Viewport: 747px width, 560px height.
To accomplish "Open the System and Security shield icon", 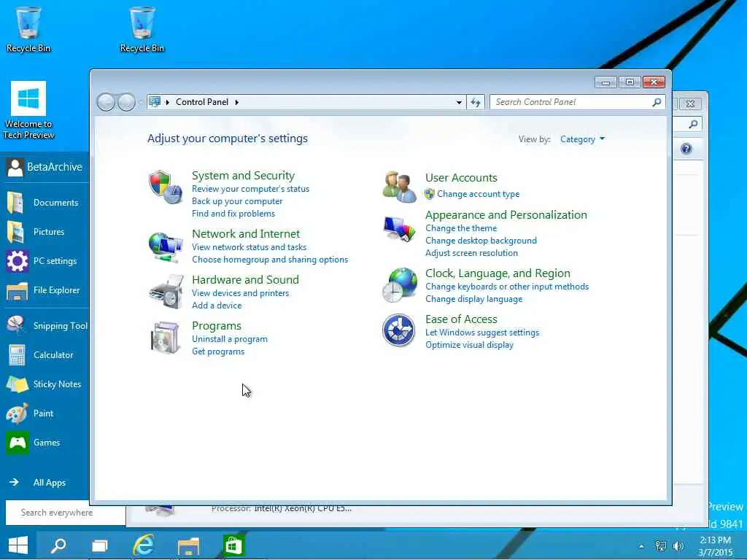I will pyautogui.click(x=166, y=187).
